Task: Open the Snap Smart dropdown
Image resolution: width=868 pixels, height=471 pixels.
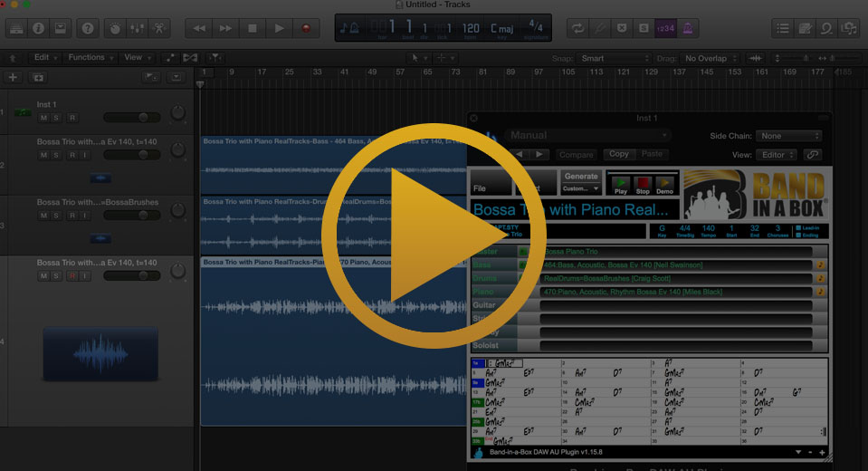Action: [x=614, y=58]
